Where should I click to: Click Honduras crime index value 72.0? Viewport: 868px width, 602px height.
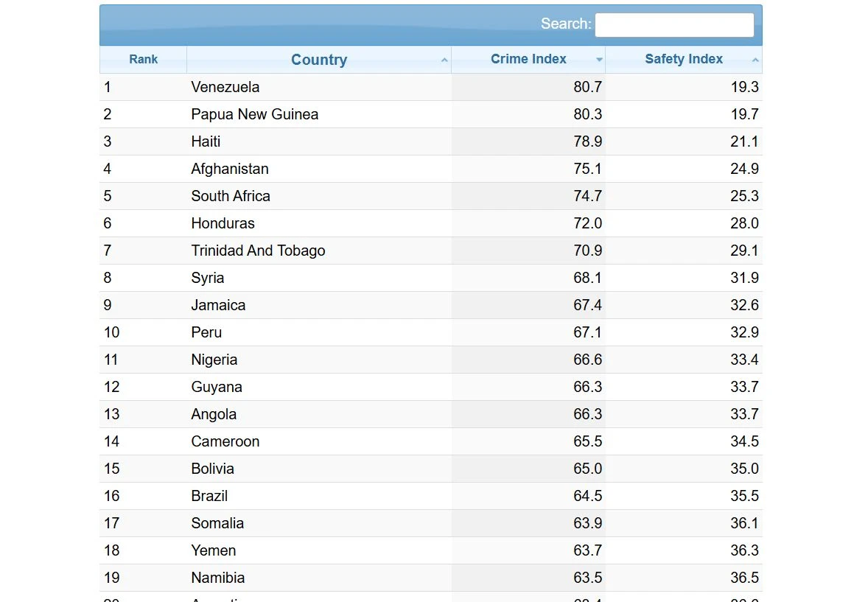click(587, 224)
